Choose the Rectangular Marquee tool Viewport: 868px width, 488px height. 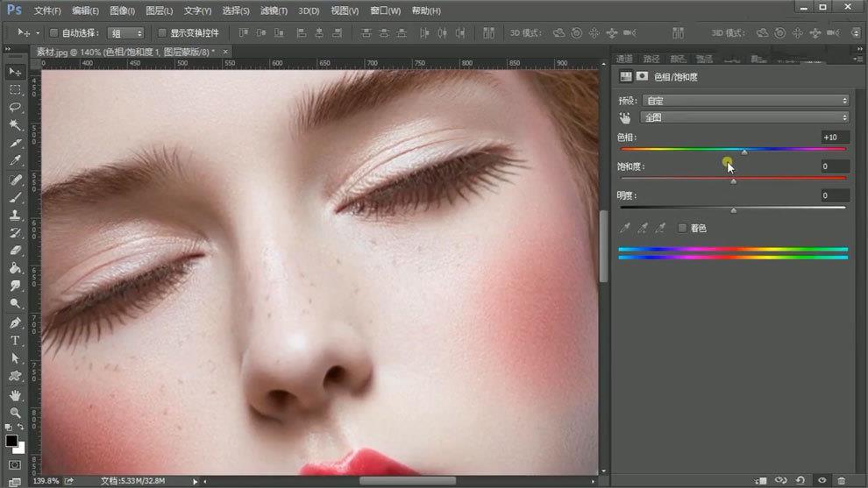15,89
